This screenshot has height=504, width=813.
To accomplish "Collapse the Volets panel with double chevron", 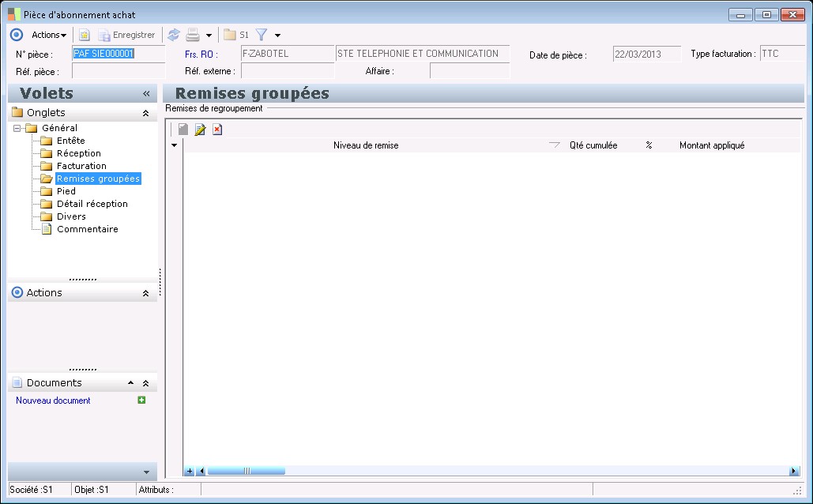I will (146, 93).
